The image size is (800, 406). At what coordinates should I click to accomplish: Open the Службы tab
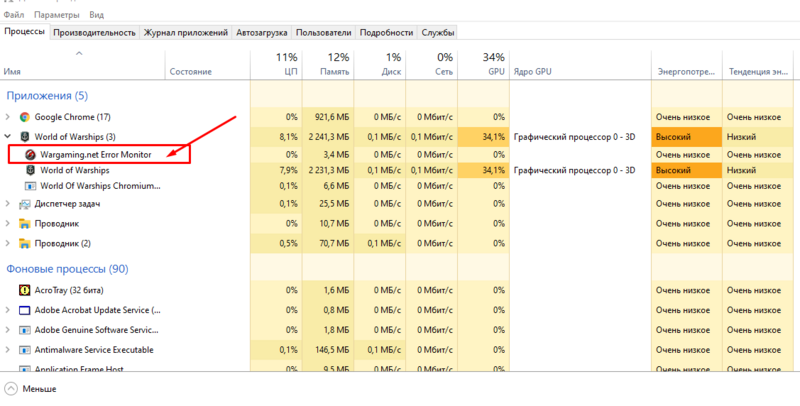(x=437, y=33)
